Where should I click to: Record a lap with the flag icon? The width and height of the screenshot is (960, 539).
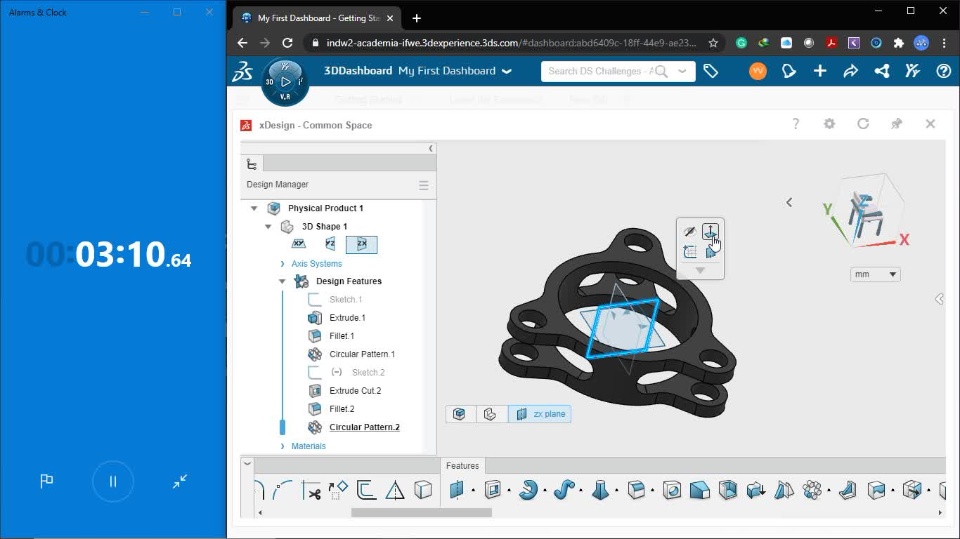47,481
